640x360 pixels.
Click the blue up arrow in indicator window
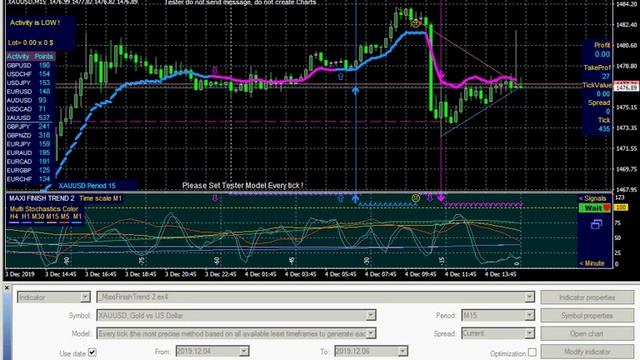click(356, 198)
